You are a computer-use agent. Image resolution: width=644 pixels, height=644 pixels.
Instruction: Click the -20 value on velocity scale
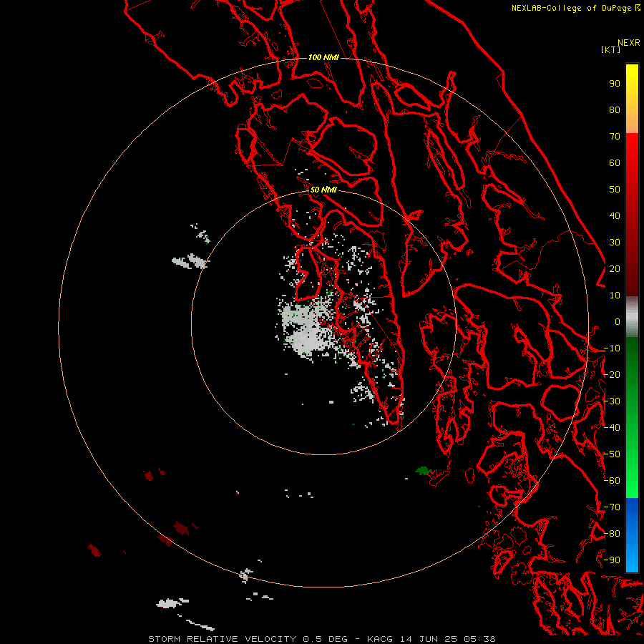pos(612,375)
